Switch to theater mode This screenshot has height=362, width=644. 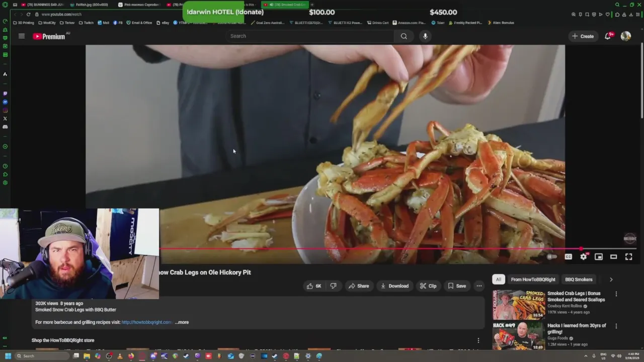614,257
